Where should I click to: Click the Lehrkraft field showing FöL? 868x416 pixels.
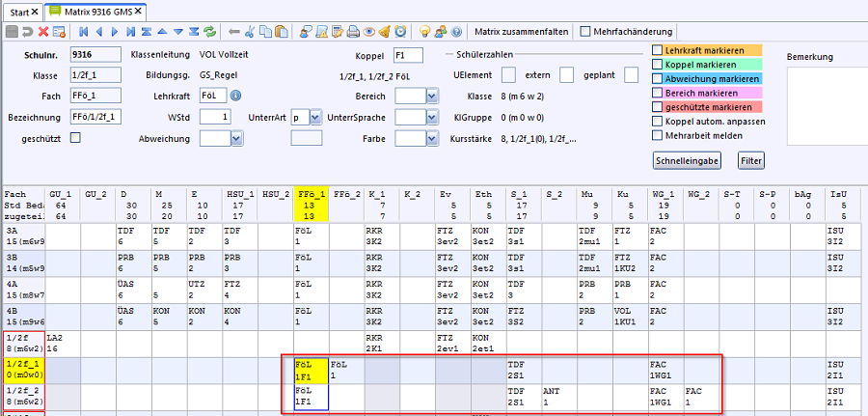[213, 96]
